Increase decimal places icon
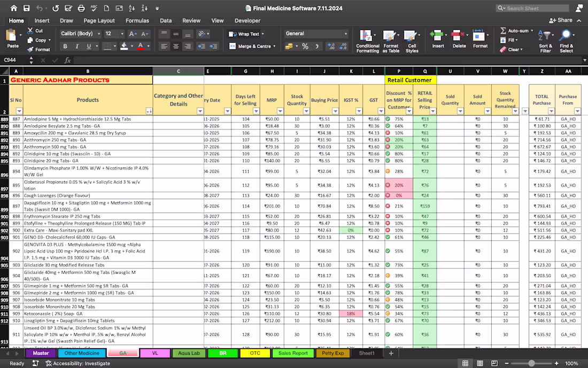Image resolution: width=588 pixels, height=368 pixels. pyautogui.click(x=331, y=46)
